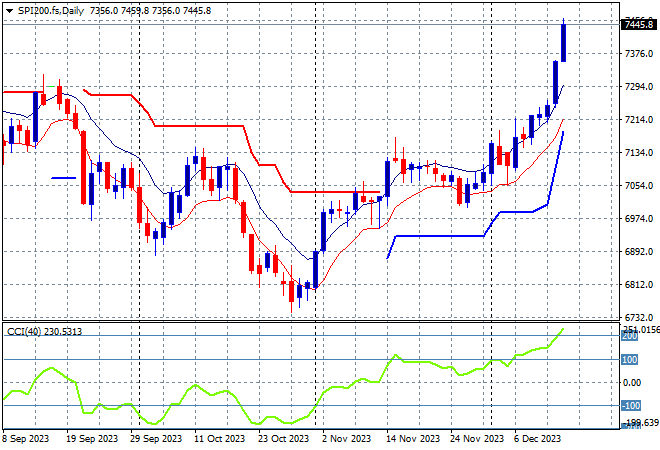Open the SPI200.fs chart dropdown arrow
The width and height of the screenshot is (660, 450).
[x=8, y=10]
